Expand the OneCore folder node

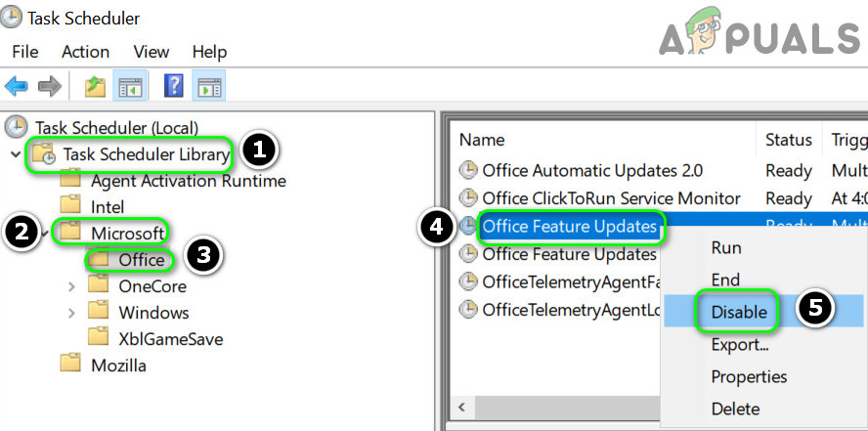tap(71, 286)
